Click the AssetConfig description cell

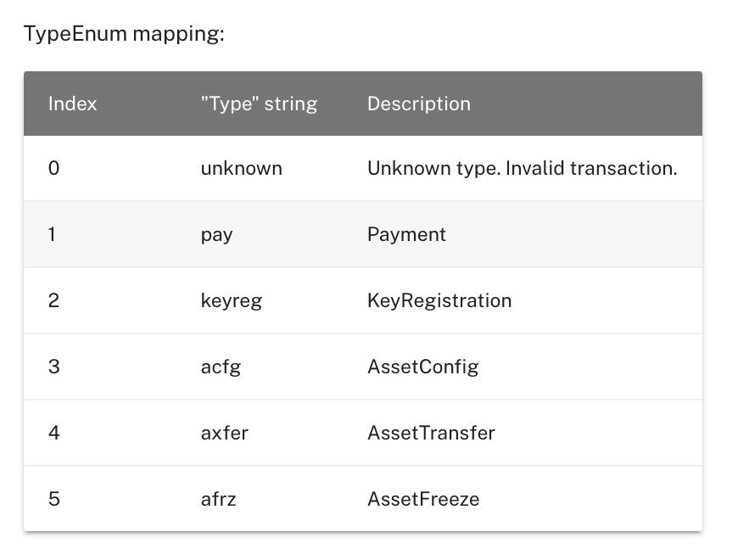(422, 367)
